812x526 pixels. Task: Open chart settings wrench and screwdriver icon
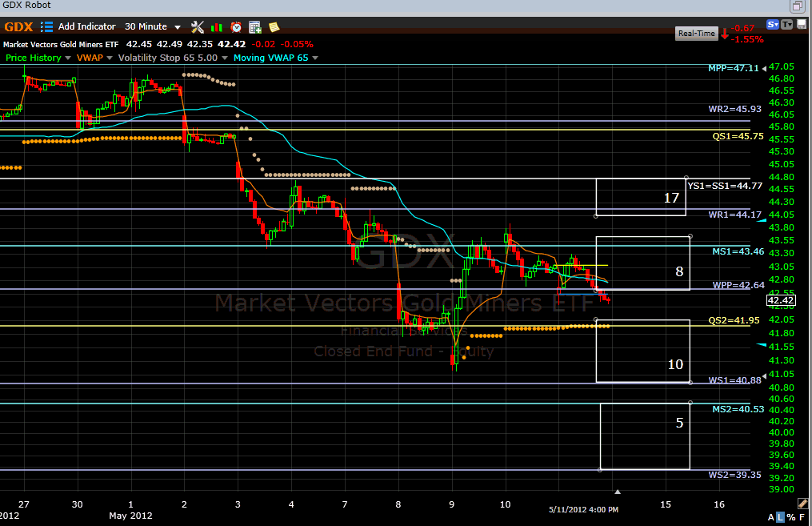[198, 27]
